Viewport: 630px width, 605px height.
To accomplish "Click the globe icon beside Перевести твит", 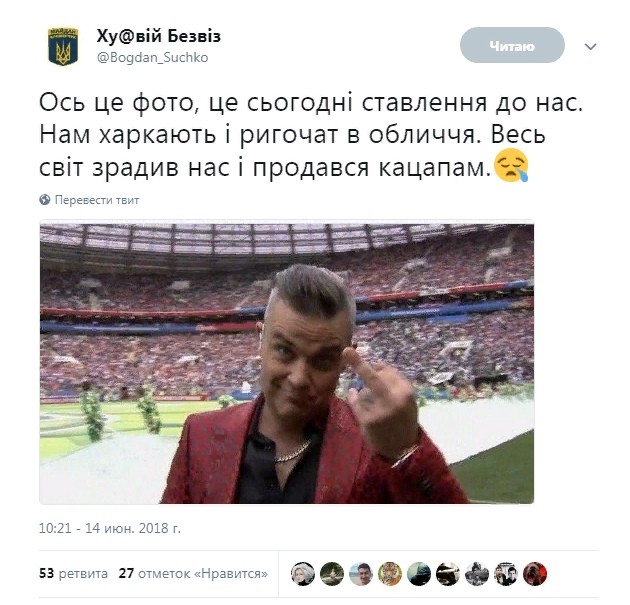I will click(45, 200).
